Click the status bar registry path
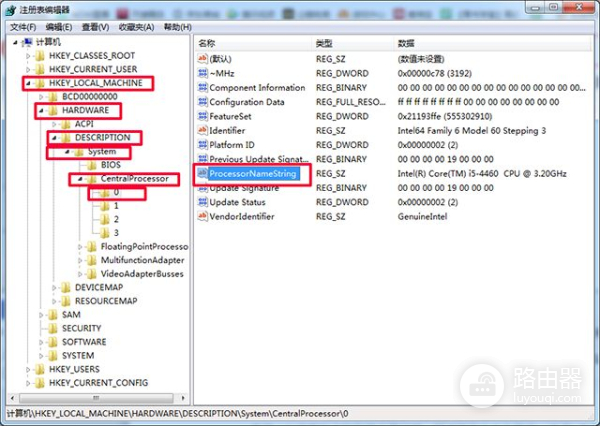 click(178, 414)
